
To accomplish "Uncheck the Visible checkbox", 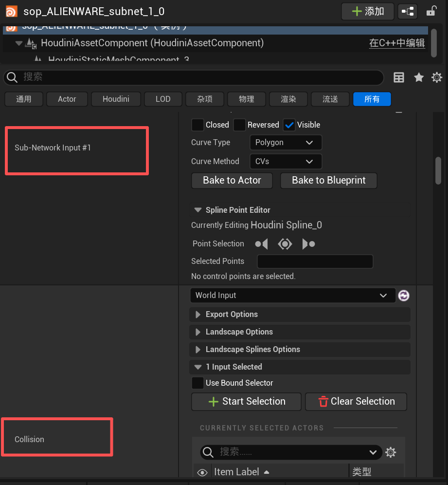I will (x=289, y=125).
